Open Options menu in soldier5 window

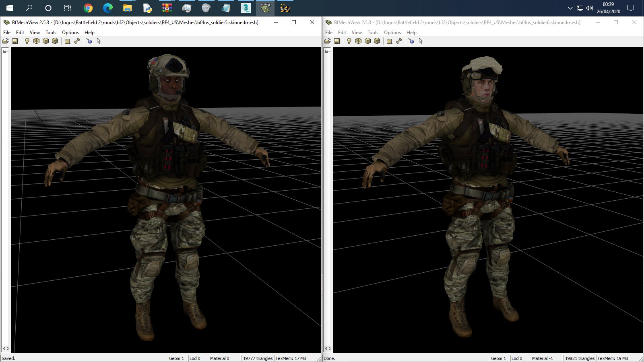coord(70,33)
